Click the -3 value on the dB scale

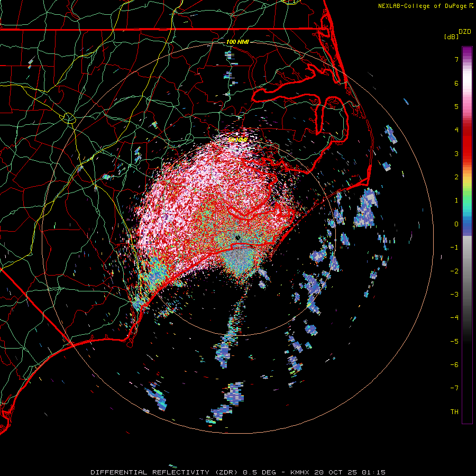(x=454, y=295)
